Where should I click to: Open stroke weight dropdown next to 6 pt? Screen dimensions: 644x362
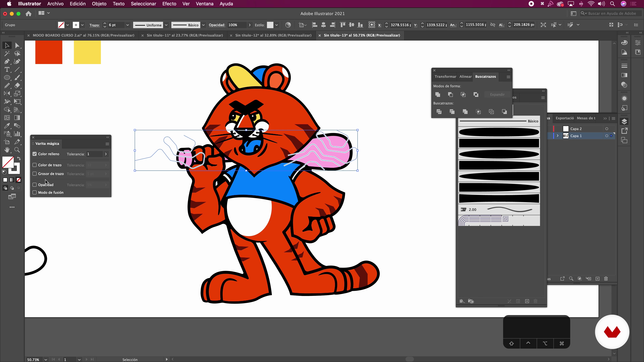pos(127,25)
